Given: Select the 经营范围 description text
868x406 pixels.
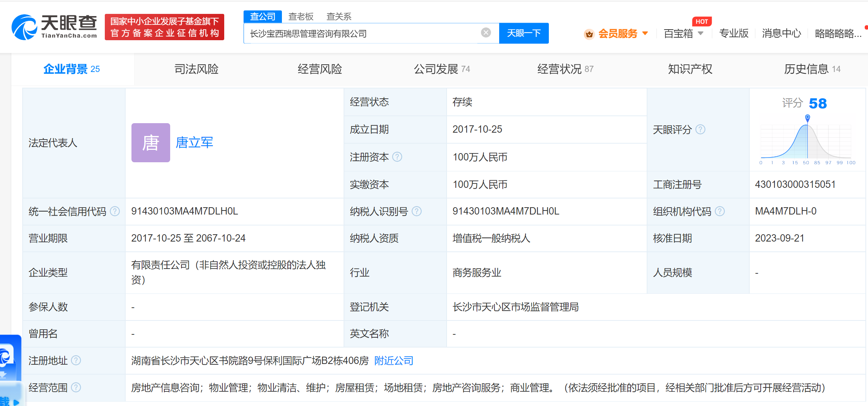Looking at the screenshot, I should [x=478, y=387].
